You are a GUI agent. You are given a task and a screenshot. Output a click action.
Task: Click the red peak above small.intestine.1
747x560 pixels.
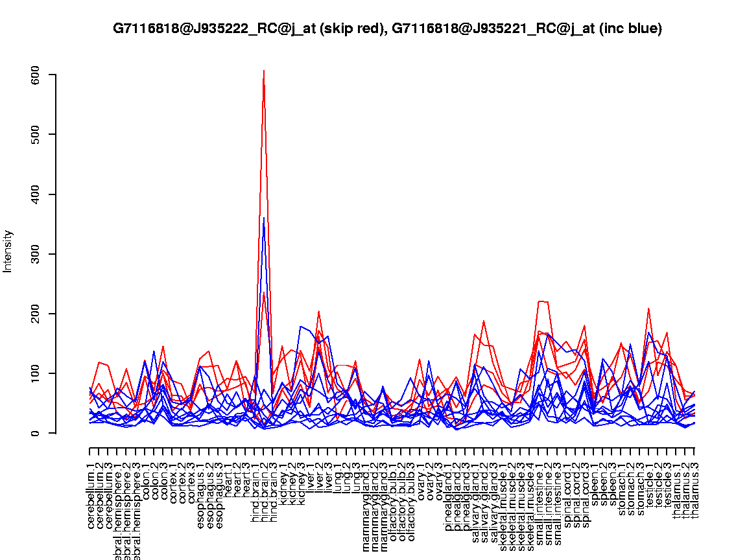coord(540,301)
